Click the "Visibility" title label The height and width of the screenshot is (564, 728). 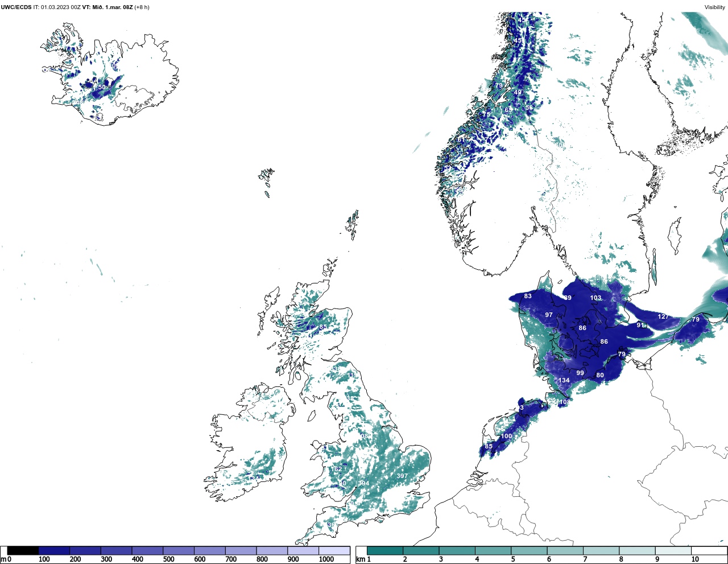click(x=715, y=7)
